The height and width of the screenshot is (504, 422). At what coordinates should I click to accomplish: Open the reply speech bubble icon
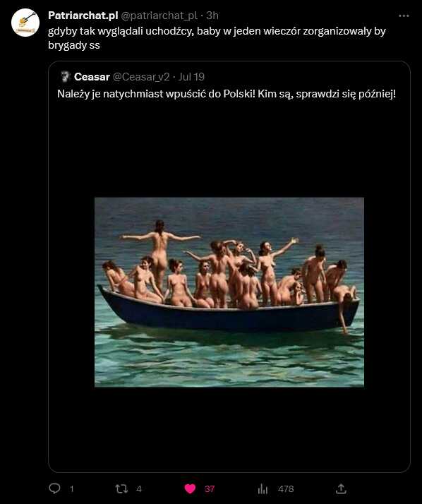pyautogui.click(x=54, y=488)
